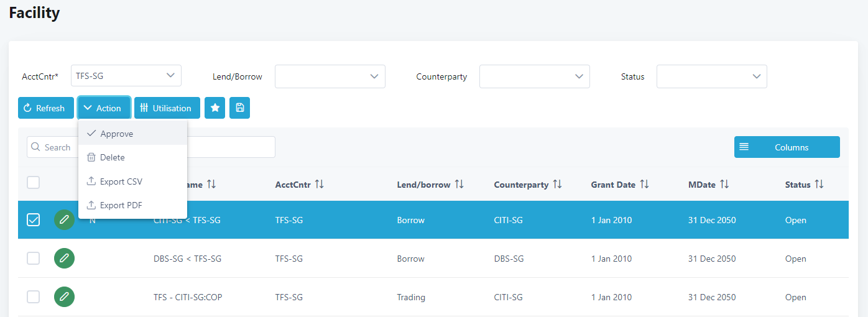The width and height of the screenshot is (868, 317).
Task: Choose Approve from the Action menu
Action: click(x=116, y=134)
